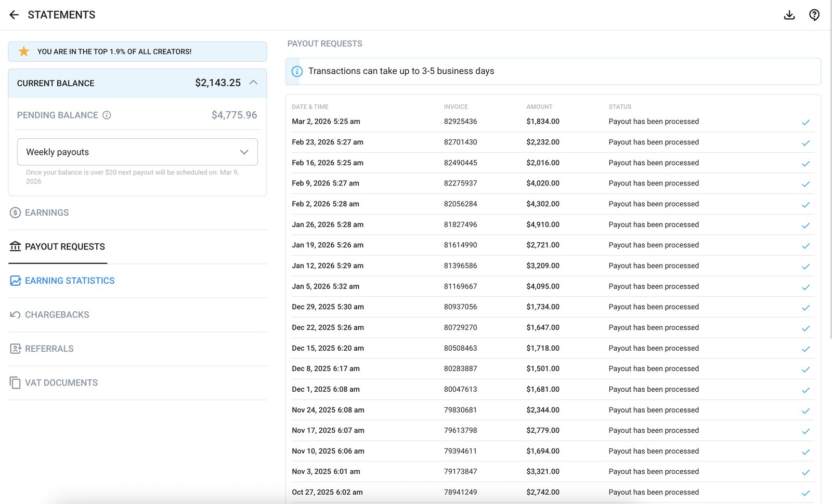Open the Weekly payouts dropdown

[x=137, y=152]
